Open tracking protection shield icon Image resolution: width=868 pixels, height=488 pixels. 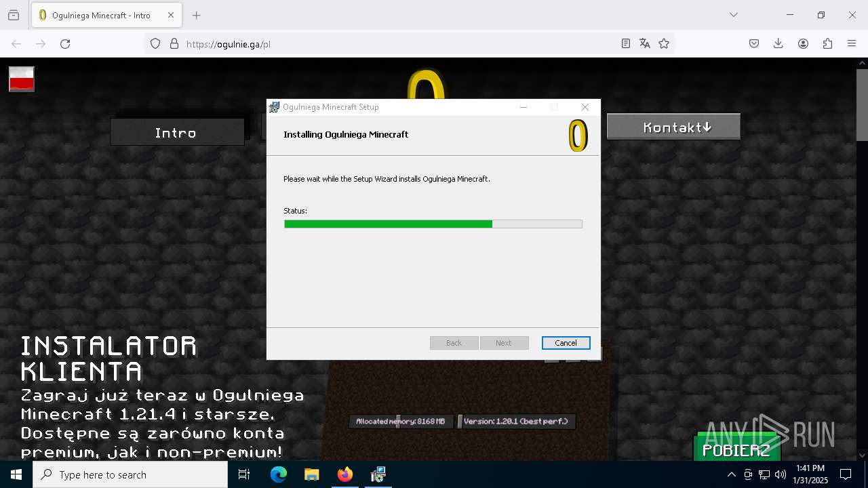click(155, 43)
